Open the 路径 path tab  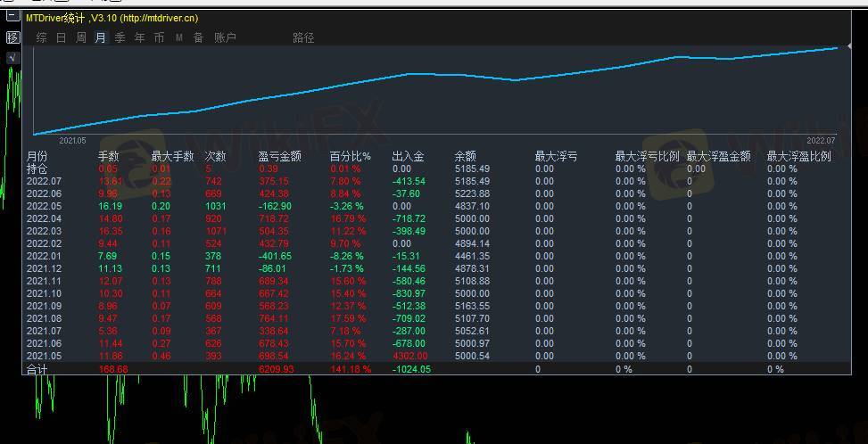pyautogui.click(x=303, y=37)
